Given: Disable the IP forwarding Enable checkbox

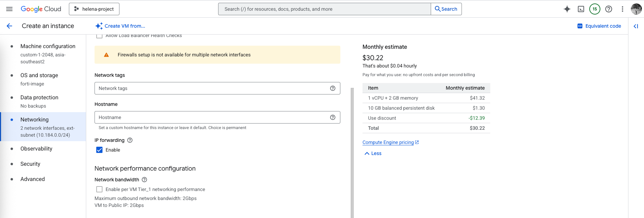Looking at the screenshot, I should [x=99, y=150].
